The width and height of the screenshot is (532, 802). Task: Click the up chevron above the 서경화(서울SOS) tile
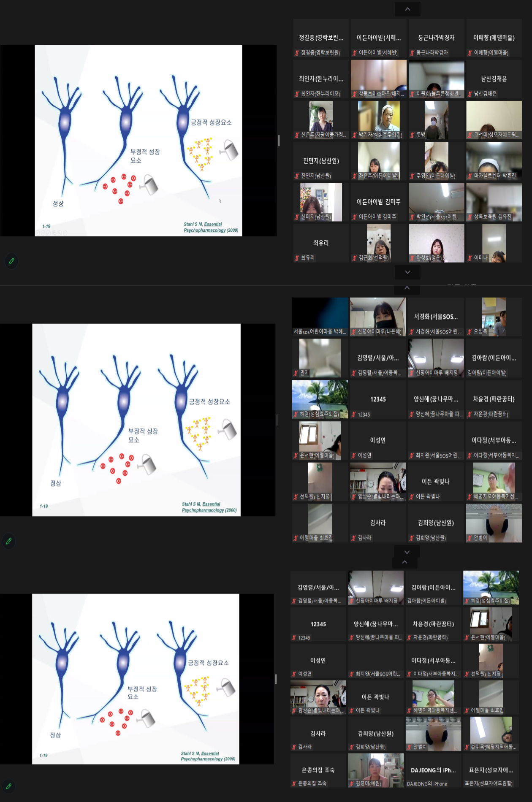point(407,288)
